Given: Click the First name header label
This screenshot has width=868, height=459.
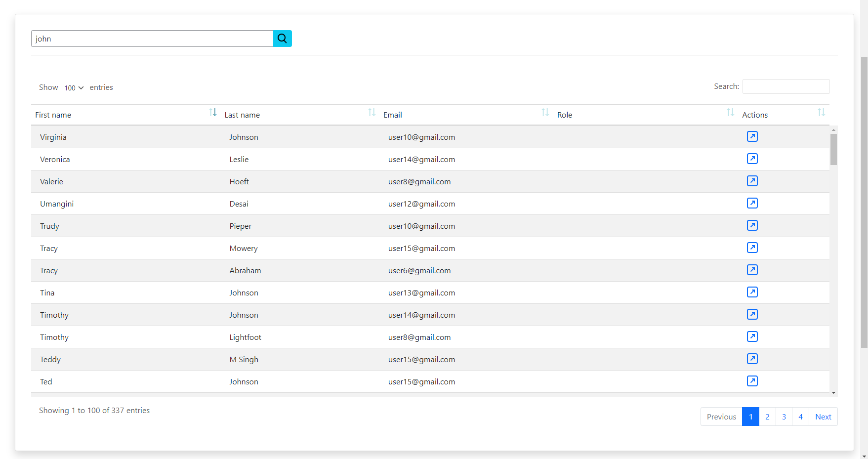Looking at the screenshot, I should tap(53, 115).
